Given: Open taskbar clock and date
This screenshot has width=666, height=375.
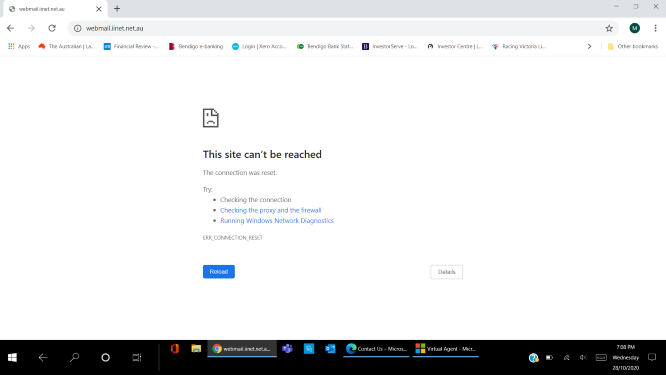Looking at the screenshot, I should pyautogui.click(x=626, y=358).
